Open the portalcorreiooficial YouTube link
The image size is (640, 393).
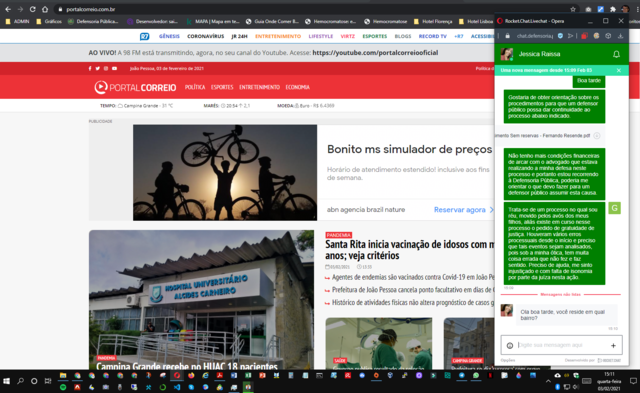point(375,53)
